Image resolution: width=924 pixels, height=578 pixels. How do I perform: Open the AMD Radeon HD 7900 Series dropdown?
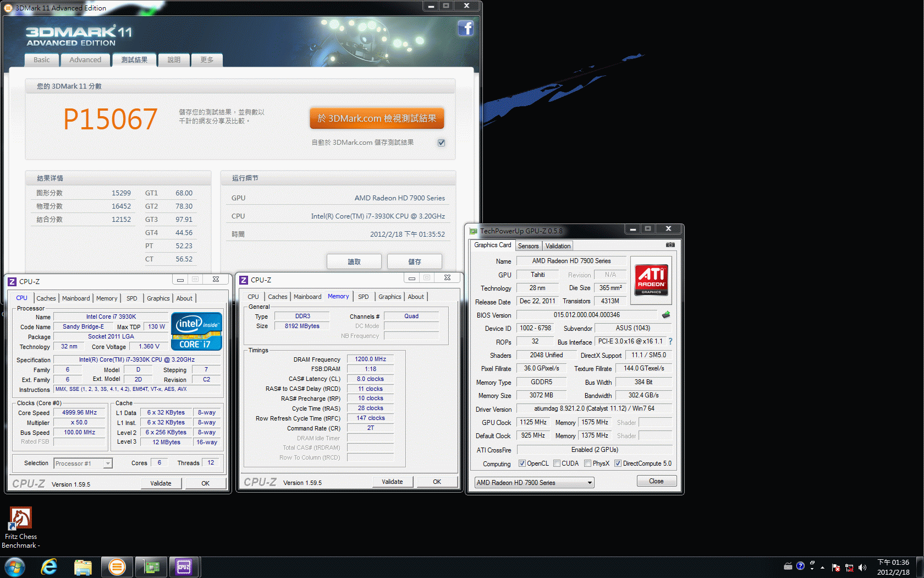(535, 483)
